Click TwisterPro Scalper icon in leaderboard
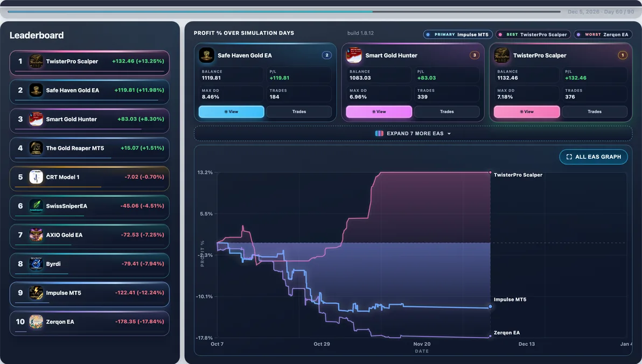This screenshot has height=364, width=642. (36, 61)
